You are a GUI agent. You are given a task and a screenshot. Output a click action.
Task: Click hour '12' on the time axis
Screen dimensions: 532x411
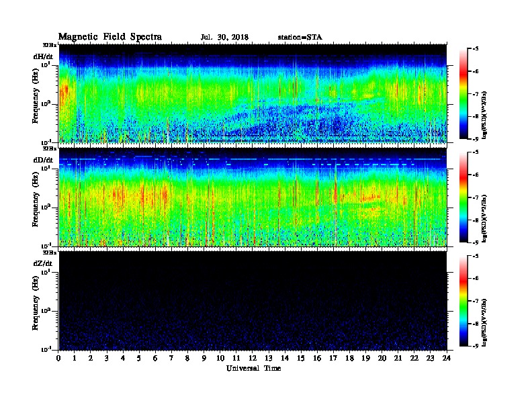(253, 358)
